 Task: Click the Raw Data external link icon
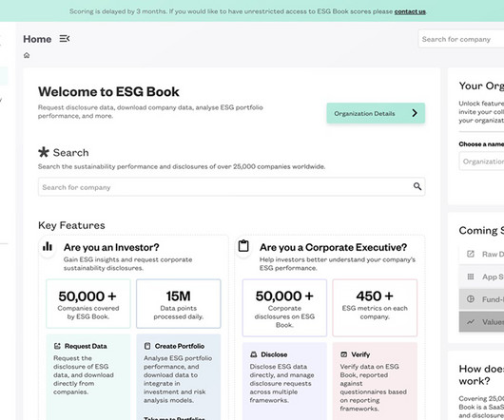point(471,254)
